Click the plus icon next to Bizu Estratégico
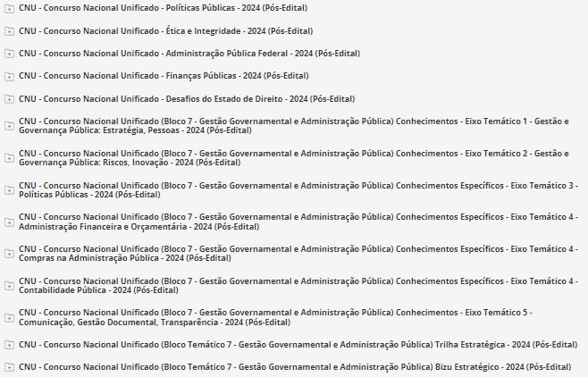 [x=9, y=367]
